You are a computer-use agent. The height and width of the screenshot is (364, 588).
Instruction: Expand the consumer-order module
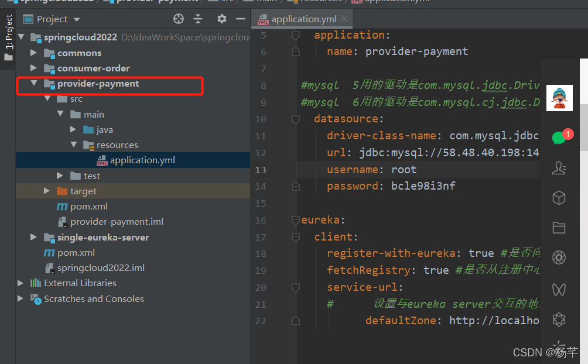coord(33,68)
